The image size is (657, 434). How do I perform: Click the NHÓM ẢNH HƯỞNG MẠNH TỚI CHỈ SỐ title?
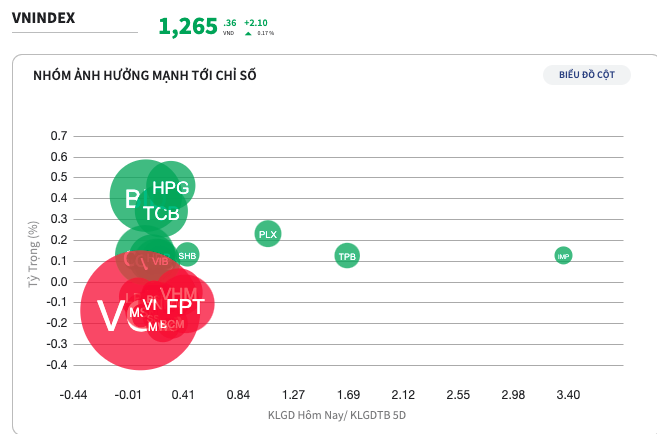(145, 75)
